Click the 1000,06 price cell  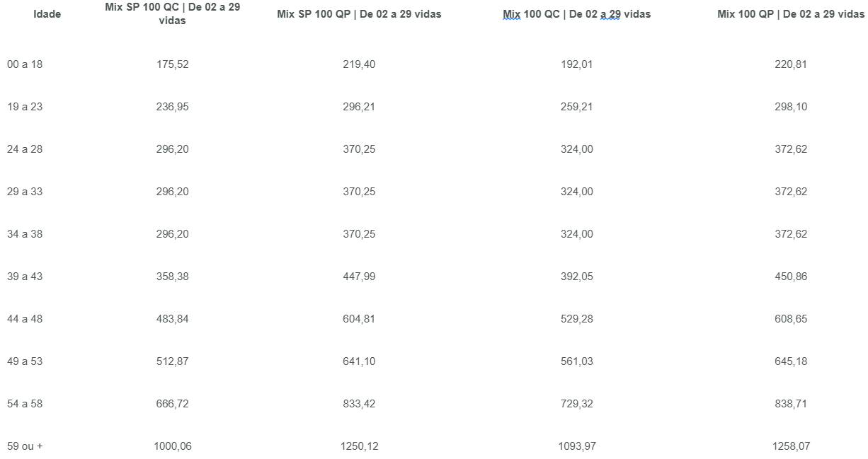tap(173, 446)
